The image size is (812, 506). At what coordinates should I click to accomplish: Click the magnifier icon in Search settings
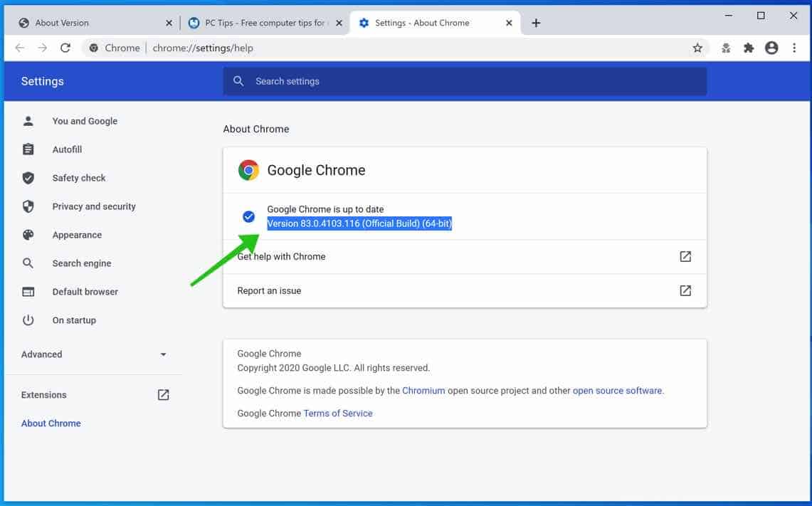point(238,81)
